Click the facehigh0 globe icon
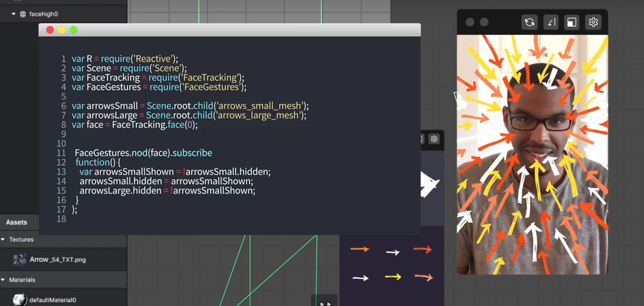The height and width of the screenshot is (306, 644). pyautogui.click(x=23, y=14)
